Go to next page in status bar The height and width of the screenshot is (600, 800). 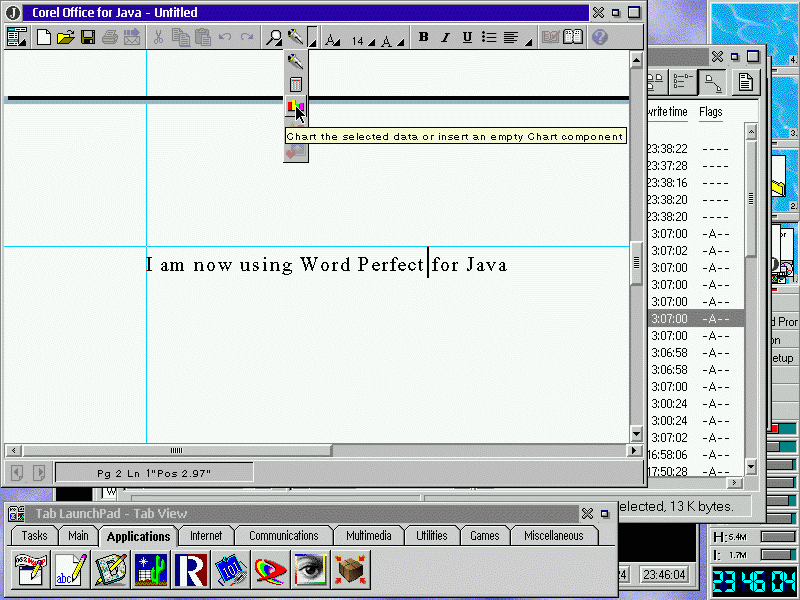click(39, 472)
